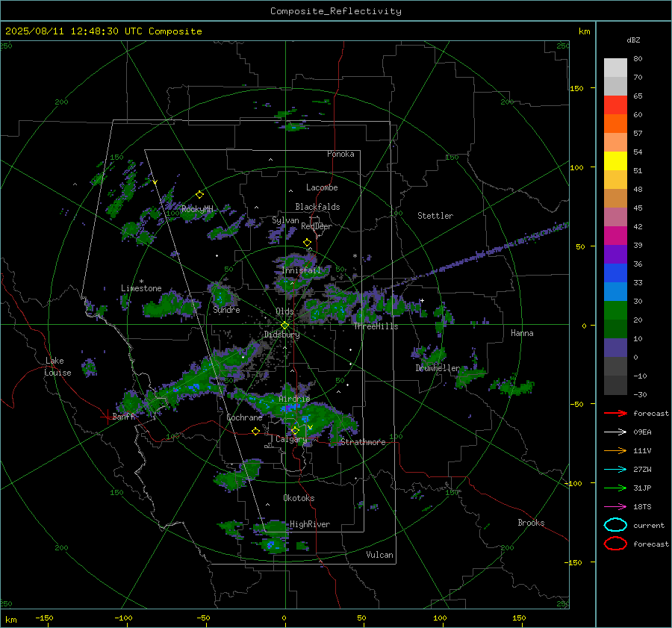Click the 09EA legend label

pyautogui.click(x=642, y=432)
